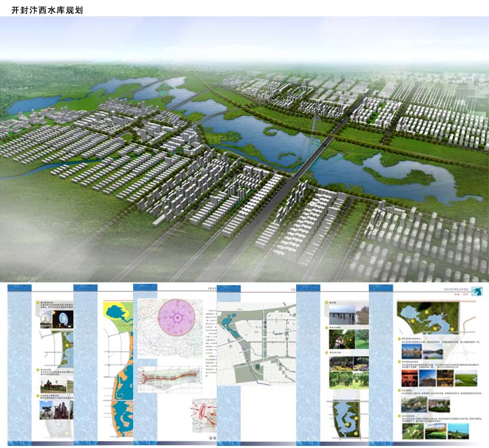Select the orchard fruit-picking photo
The height and width of the screenshot is (448, 489).
(x=340, y=339)
